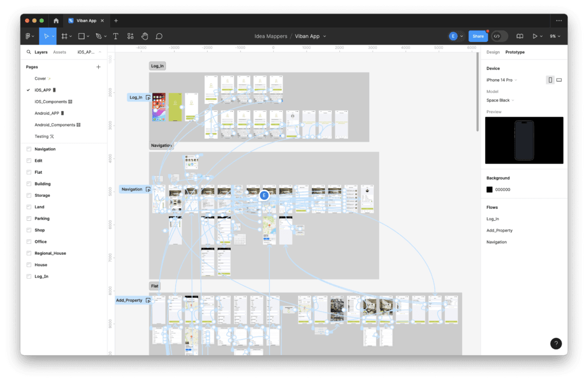Select the Pen tool
The width and height of the screenshot is (588, 382).
coord(99,36)
